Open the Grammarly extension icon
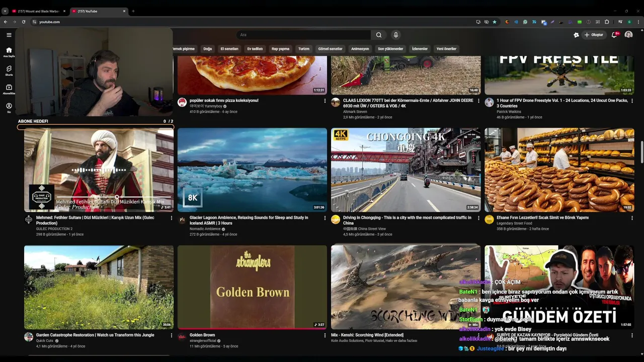 (x=525, y=22)
